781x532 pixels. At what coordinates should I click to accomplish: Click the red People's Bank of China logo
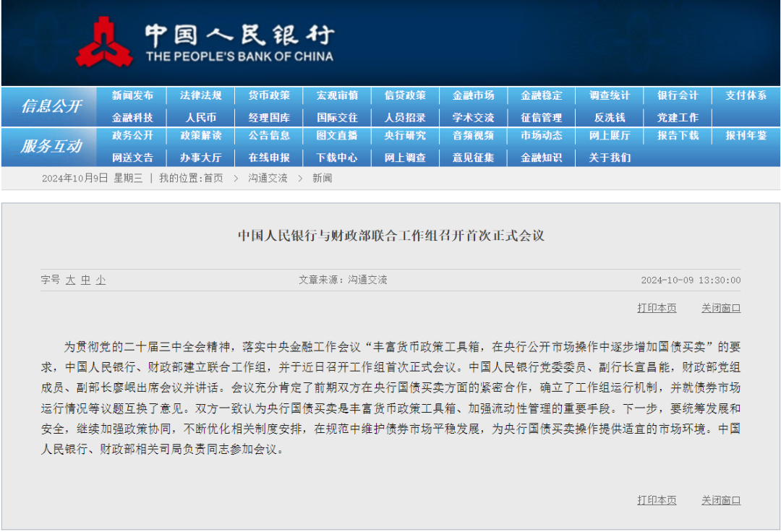[104, 43]
